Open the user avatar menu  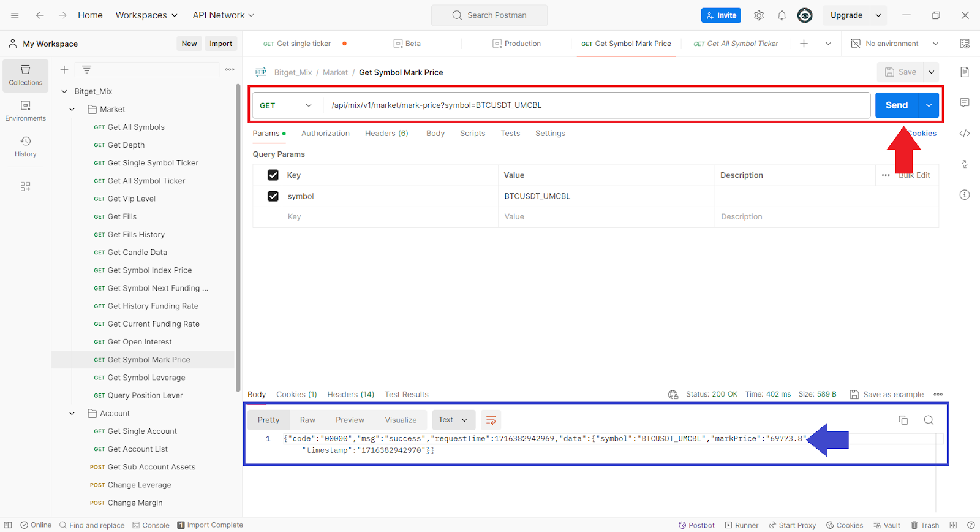[805, 15]
